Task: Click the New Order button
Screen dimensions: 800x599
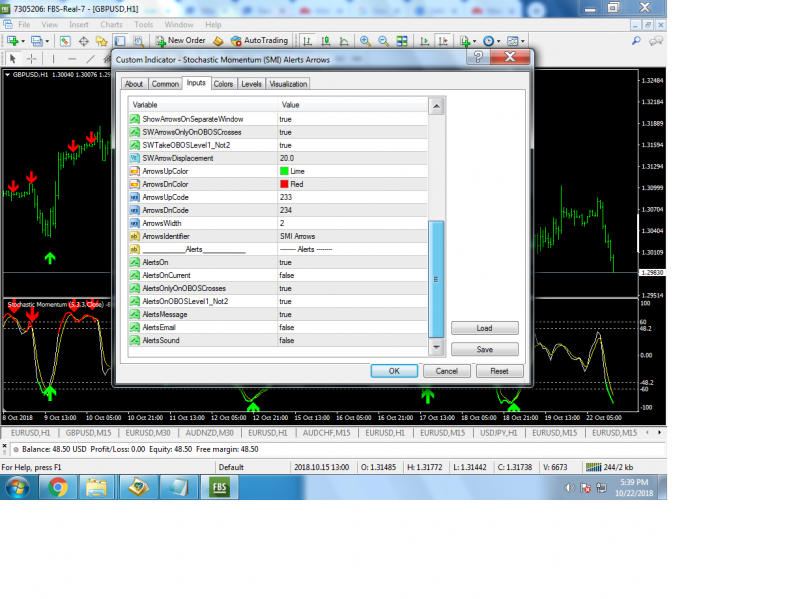Action: [180, 41]
